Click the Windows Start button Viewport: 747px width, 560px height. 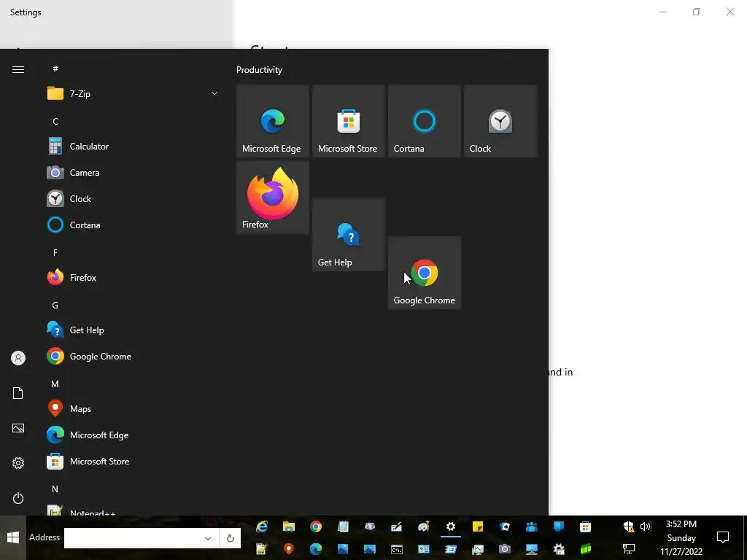point(13,537)
